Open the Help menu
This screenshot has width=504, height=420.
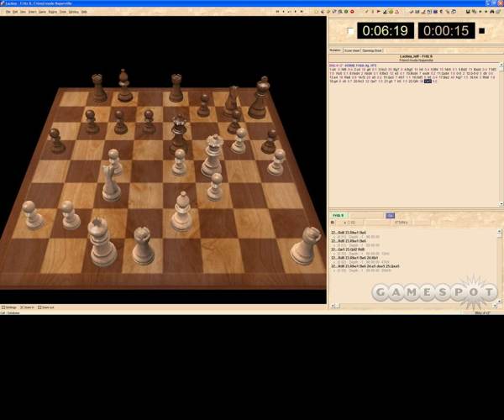[x=84, y=12]
